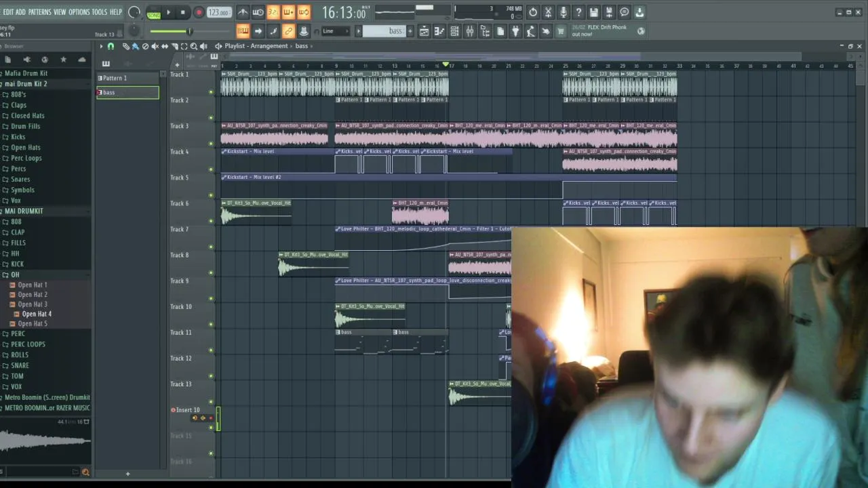This screenshot has width=868, height=488.
Task: Open the Mixer from the toolbar
Action: tap(469, 31)
